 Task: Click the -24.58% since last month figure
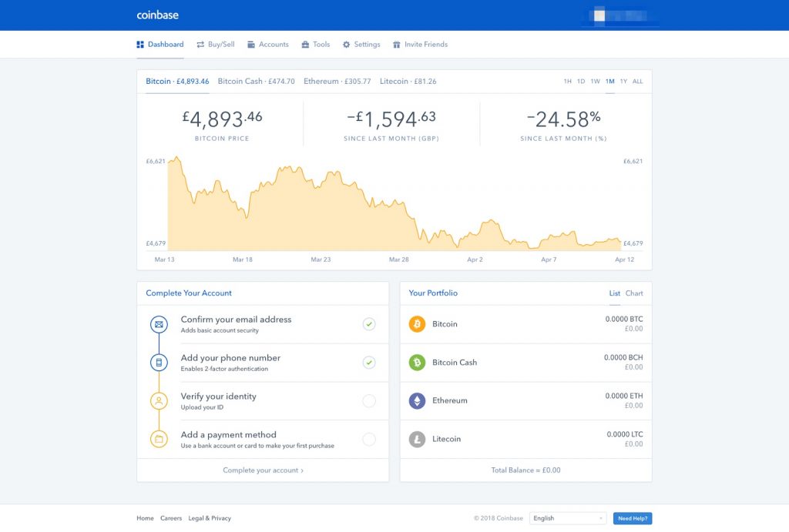coord(563,119)
